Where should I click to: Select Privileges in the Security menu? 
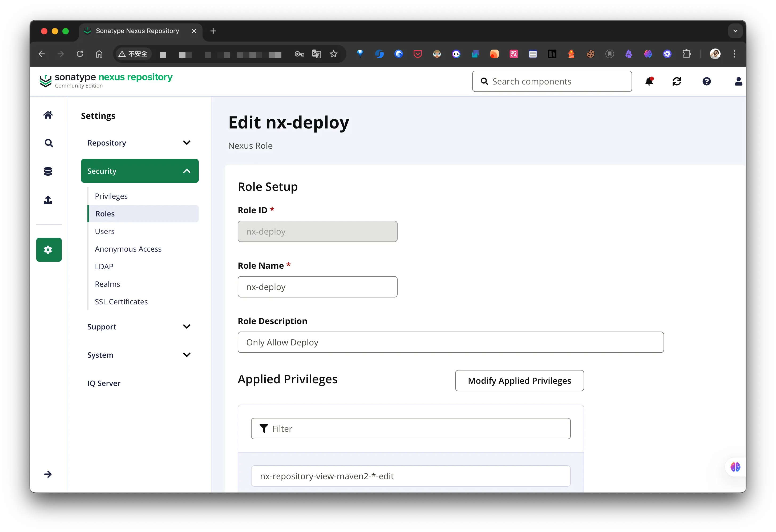tap(111, 196)
